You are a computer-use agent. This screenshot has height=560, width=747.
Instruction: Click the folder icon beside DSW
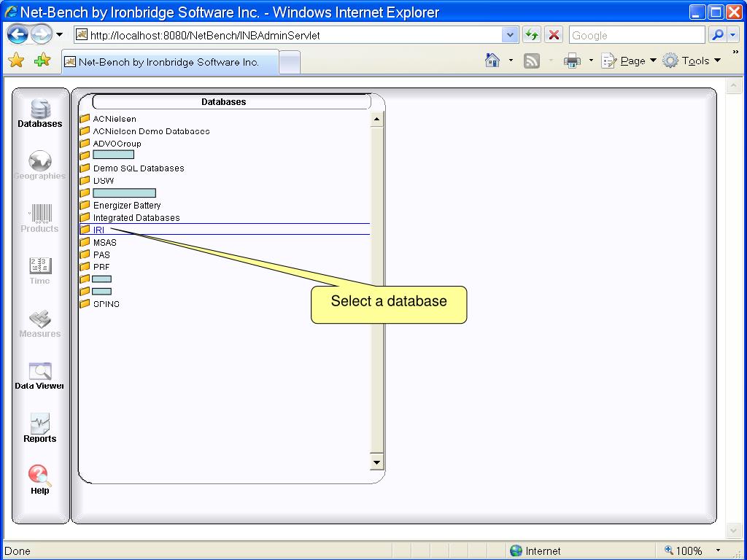coord(85,181)
